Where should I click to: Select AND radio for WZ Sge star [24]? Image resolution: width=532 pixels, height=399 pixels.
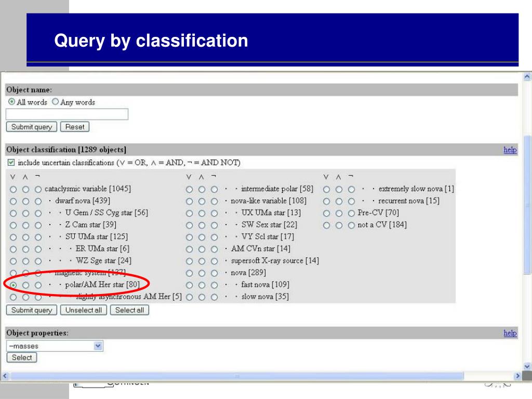coord(26,261)
